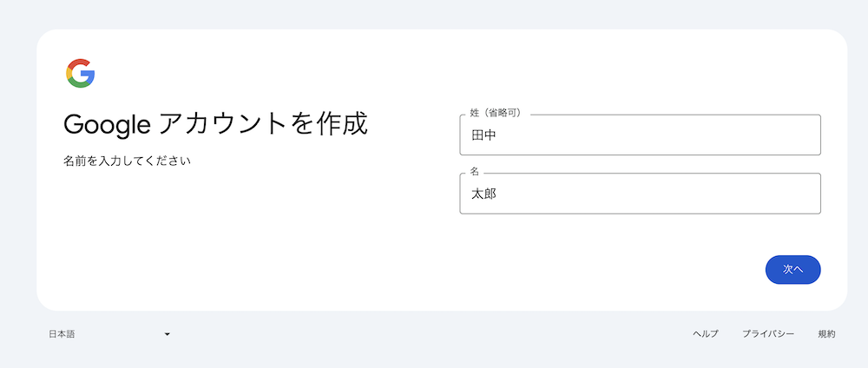
Task: Focus the 名 input field
Action: [x=640, y=194]
